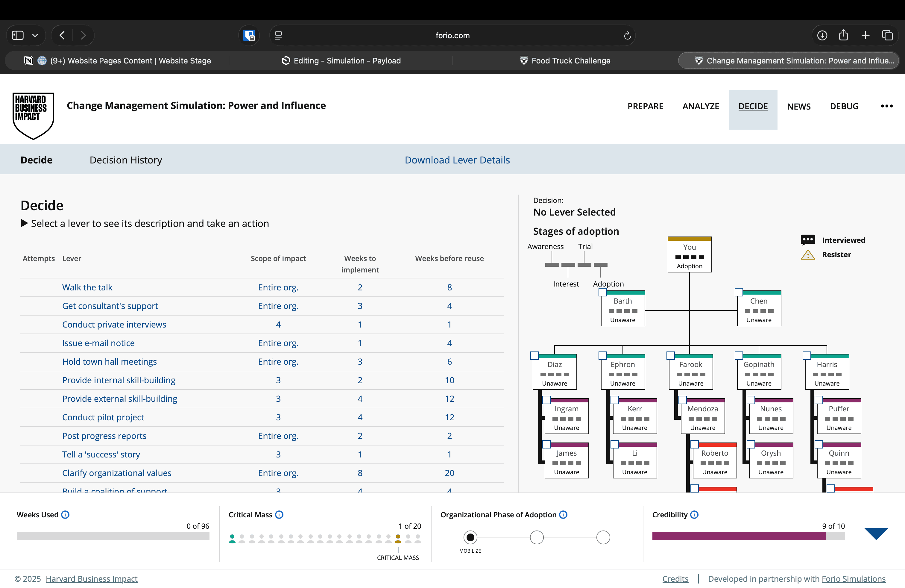
Task: Click the Download Lever Details link
Action: pyautogui.click(x=457, y=160)
